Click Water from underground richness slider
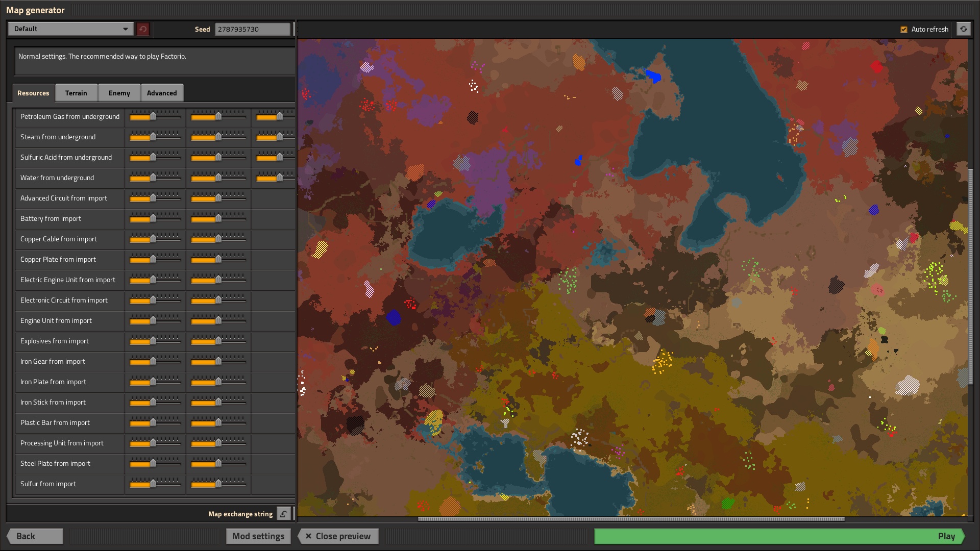Viewport: 980px width, 551px height. (x=279, y=178)
